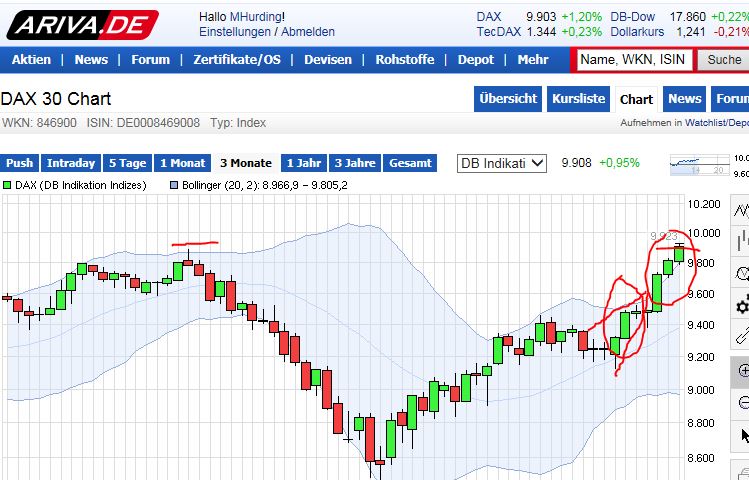Select the pointer cursor tool
Screen dimensions: 749x480
[x=742, y=436]
